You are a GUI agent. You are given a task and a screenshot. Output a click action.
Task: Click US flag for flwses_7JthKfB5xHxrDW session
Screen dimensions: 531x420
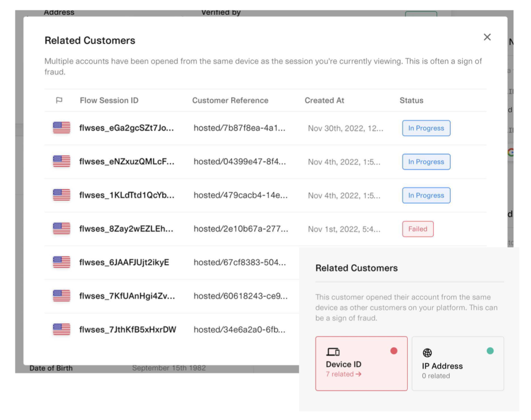[61, 330]
